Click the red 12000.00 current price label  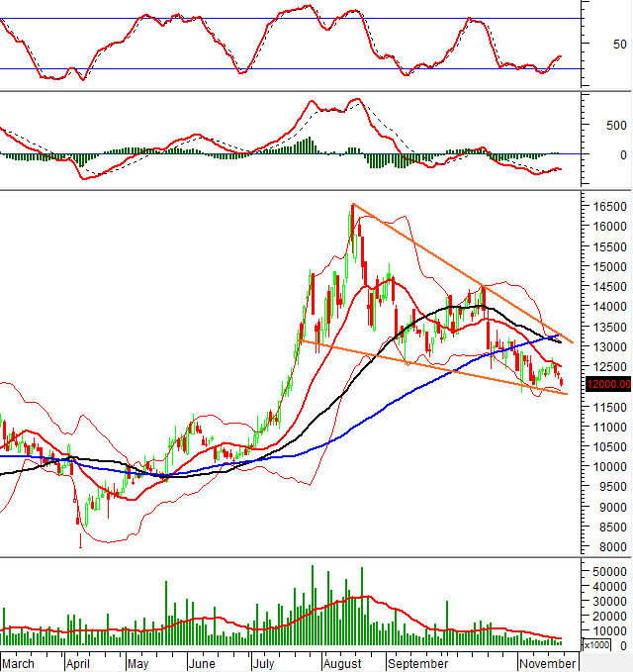[605, 386]
